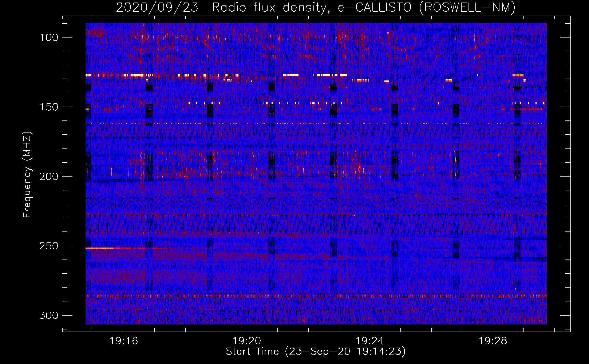This screenshot has width=589, height=364.
Task: Click the 19:16 time tick label
Action: [124, 341]
